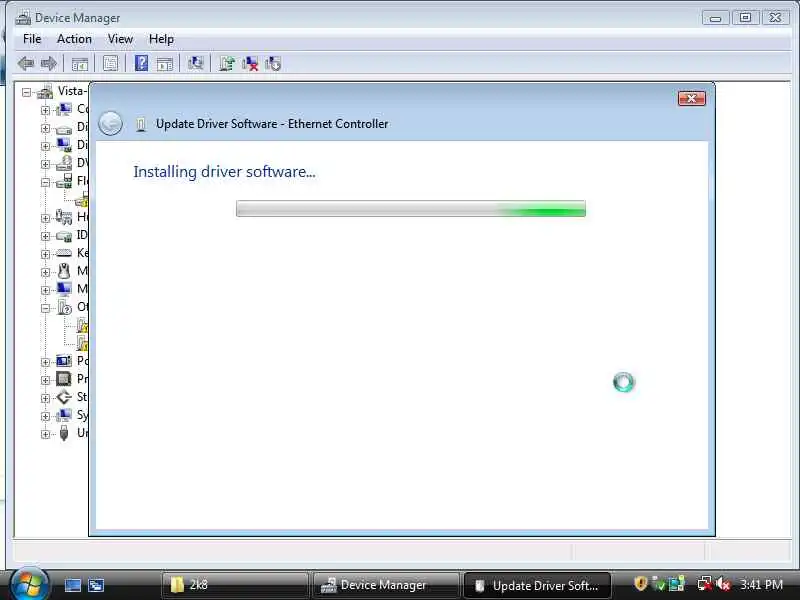Click the Show/Hide Action Pane toolbar icon
The image size is (800, 600).
point(164,64)
